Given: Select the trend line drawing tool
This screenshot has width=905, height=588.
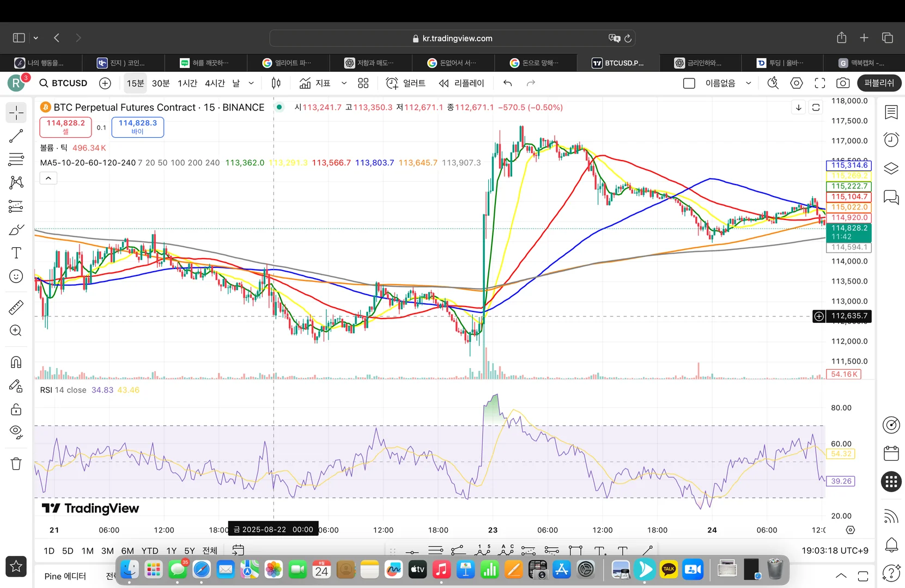Looking at the screenshot, I should pyautogui.click(x=16, y=136).
